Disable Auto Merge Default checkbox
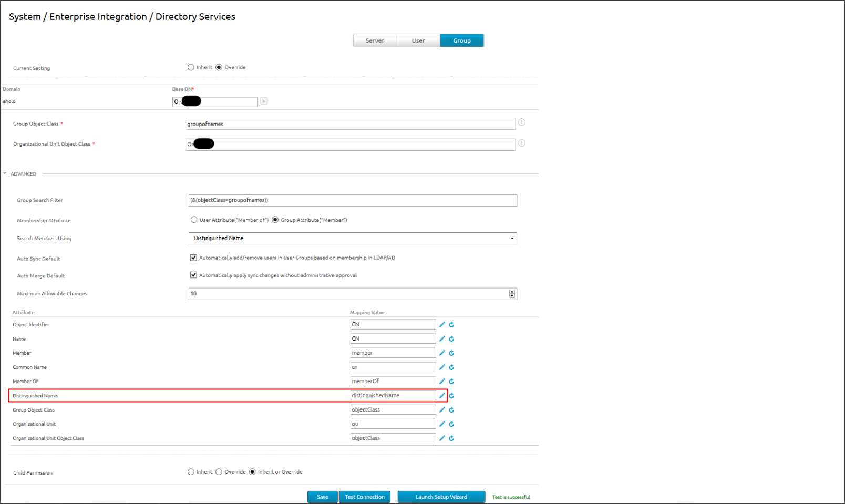 (x=193, y=275)
